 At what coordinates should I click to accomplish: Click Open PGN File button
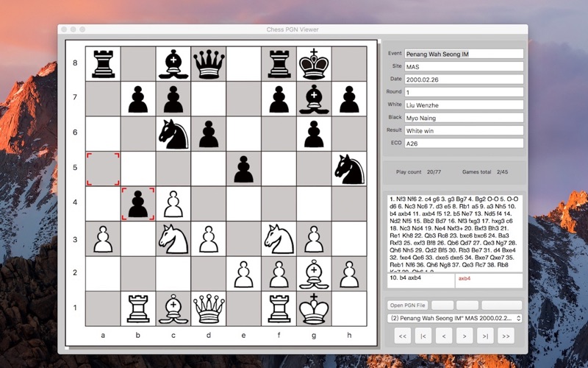click(x=407, y=305)
